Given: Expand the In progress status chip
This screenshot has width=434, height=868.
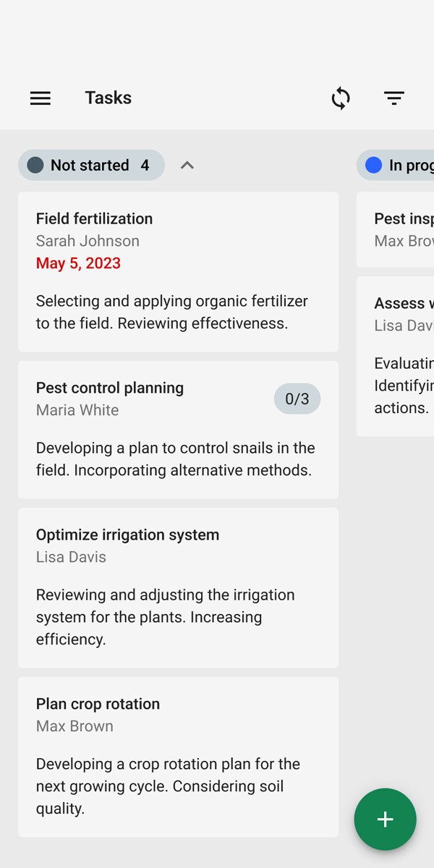Looking at the screenshot, I should pos(401,165).
